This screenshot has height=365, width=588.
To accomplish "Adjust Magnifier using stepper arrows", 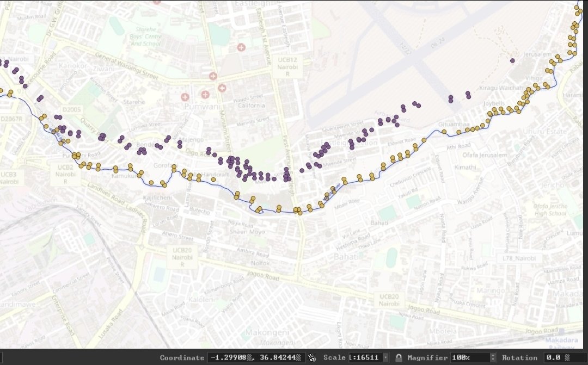I will (x=493, y=357).
